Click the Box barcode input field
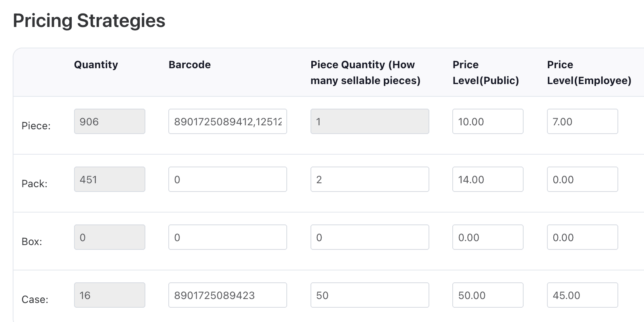The height and width of the screenshot is (322, 644). [227, 237]
